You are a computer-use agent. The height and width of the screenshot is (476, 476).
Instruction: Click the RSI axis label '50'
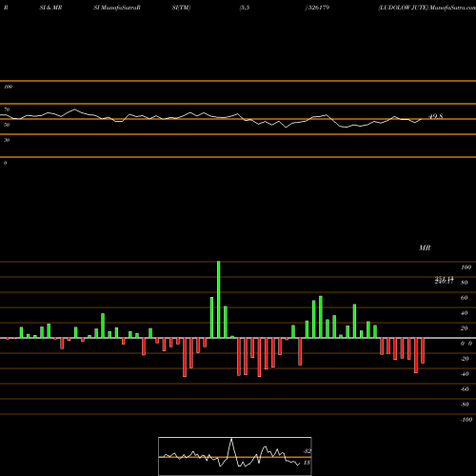pyautogui.click(x=7, y=125)
